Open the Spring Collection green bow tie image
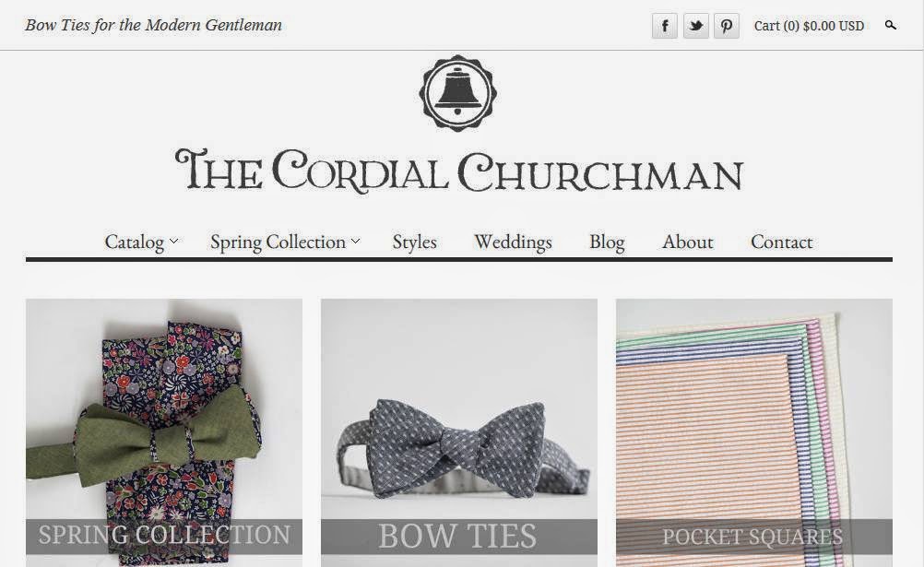924x567 pixels. [x=164, y=432]
